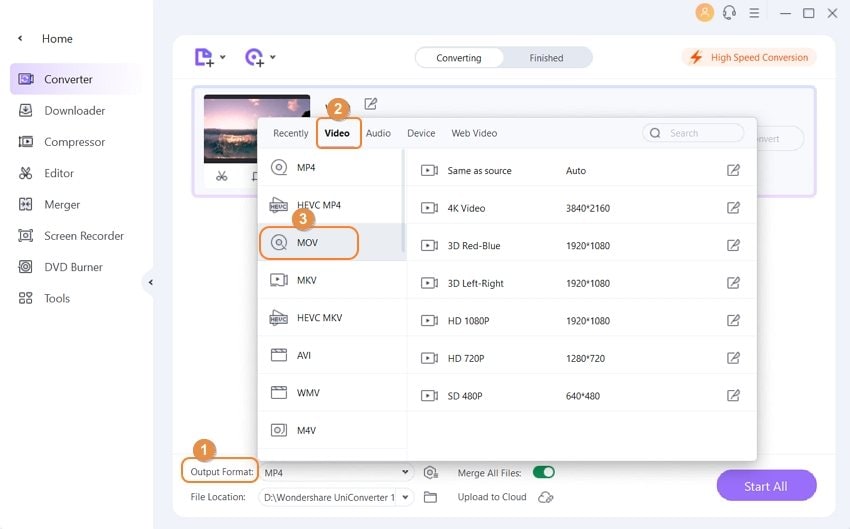The image size is (850, 529).
Task: Open the Downloader sidebar icon
Action: tap(25, 111)
